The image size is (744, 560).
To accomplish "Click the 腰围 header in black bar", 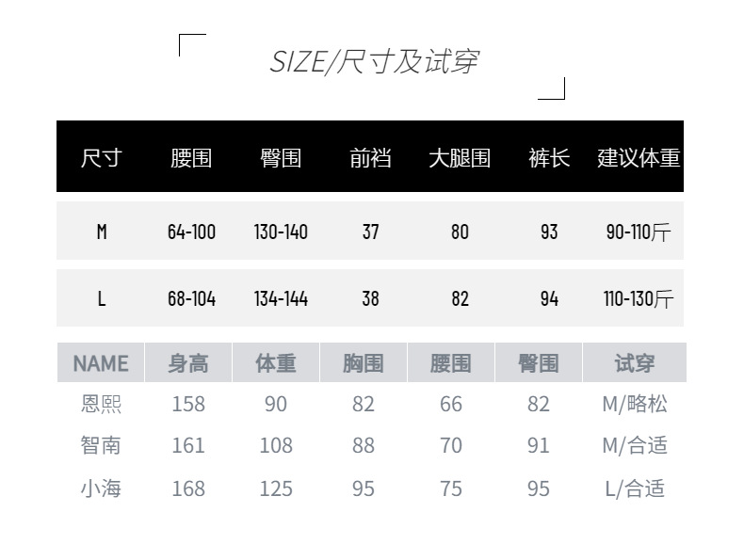I will [191, 158].
